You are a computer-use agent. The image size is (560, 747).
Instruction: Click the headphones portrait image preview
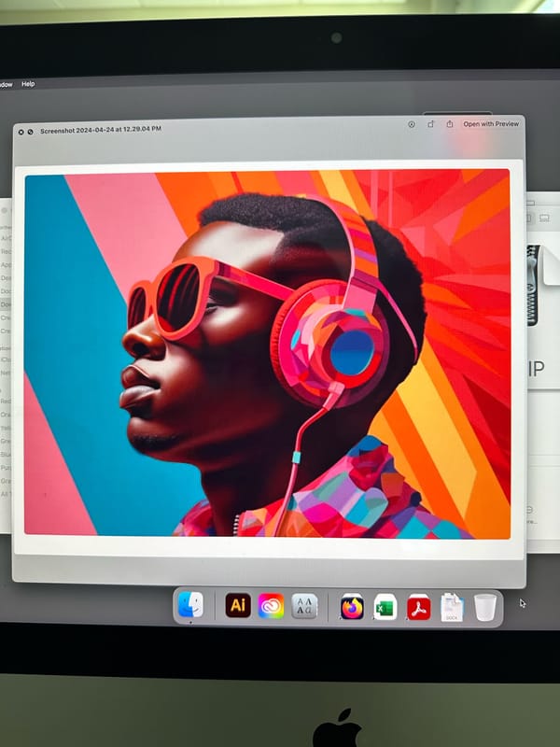[x=267, y=353]
